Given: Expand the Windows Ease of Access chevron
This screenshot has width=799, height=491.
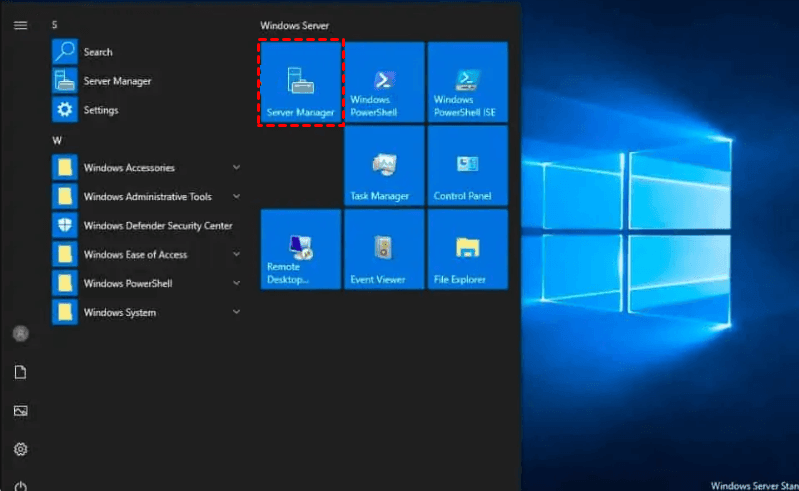Looking at the screenshot, I should [236, 254].
